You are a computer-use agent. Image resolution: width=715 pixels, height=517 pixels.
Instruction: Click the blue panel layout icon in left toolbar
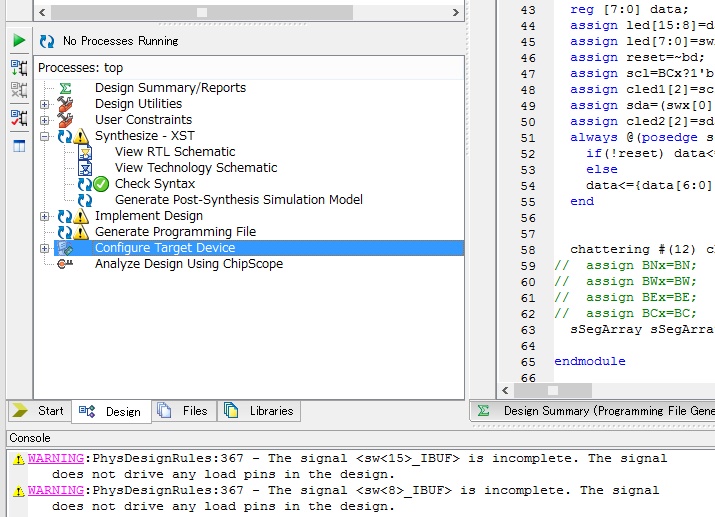[x=19, y=146]
